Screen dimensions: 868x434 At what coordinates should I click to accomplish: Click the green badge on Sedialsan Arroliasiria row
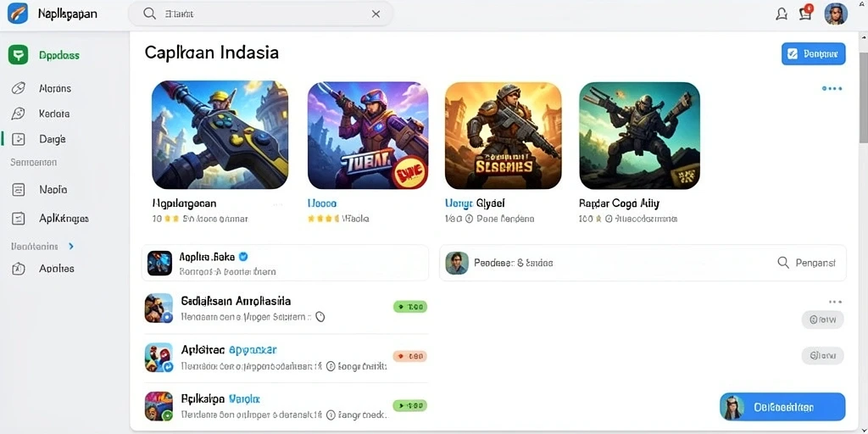tap(409, 306)
